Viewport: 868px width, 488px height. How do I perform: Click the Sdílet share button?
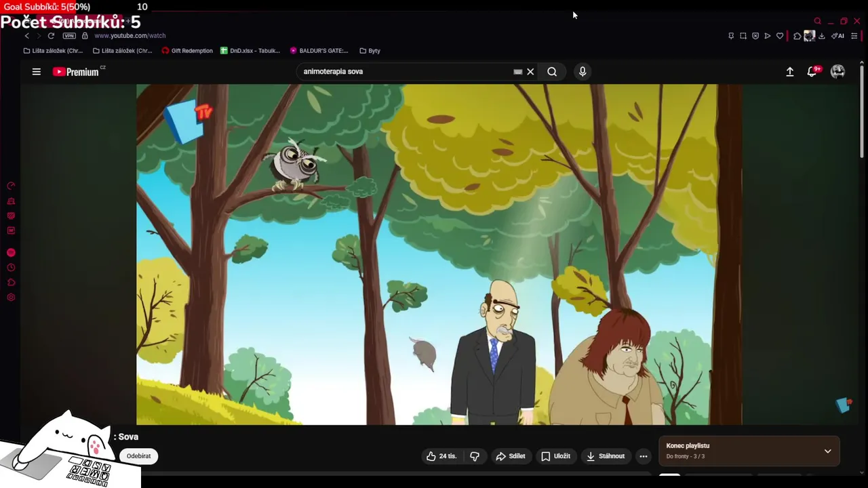click(511, 456)
